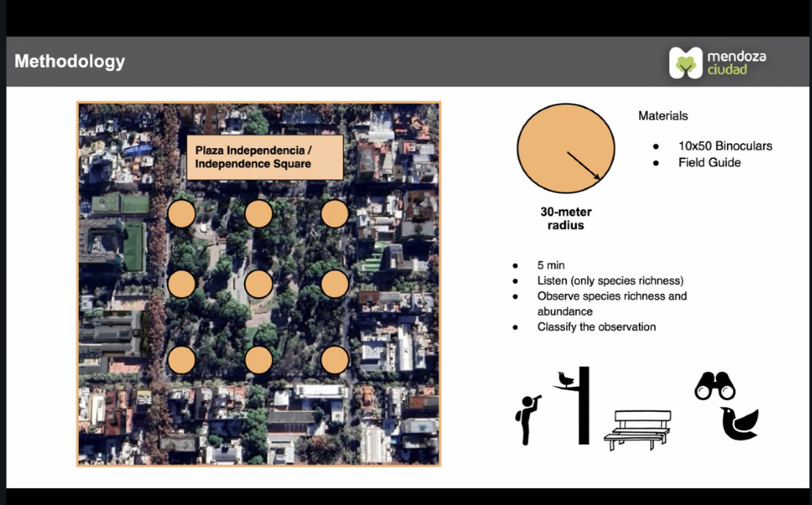The width and height of the screenshot is (812, 505).
Task: Select the bottom-middle orange sampling point
Action: click(x=258, y=360)
